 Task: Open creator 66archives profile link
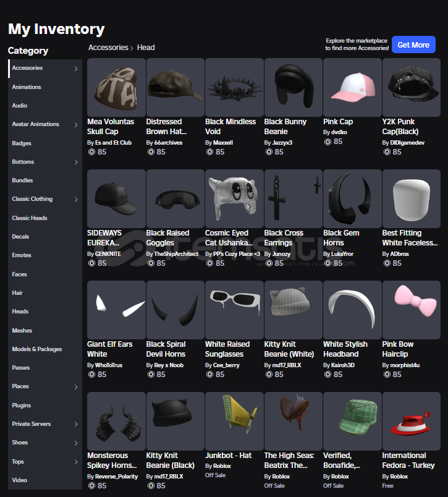(x=168, y=143)
